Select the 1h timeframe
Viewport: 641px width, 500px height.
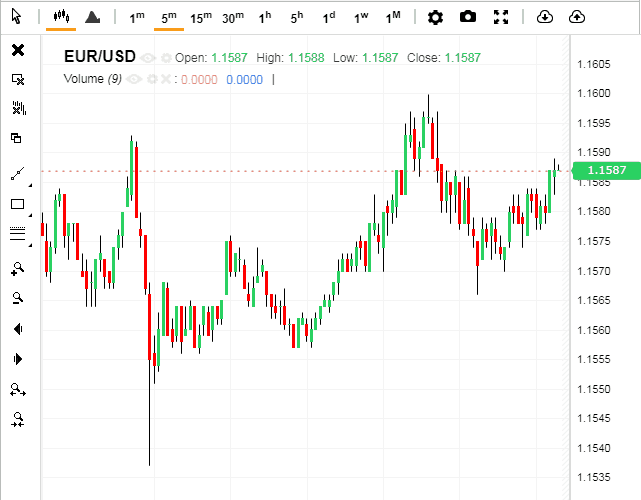pos(265,17)
